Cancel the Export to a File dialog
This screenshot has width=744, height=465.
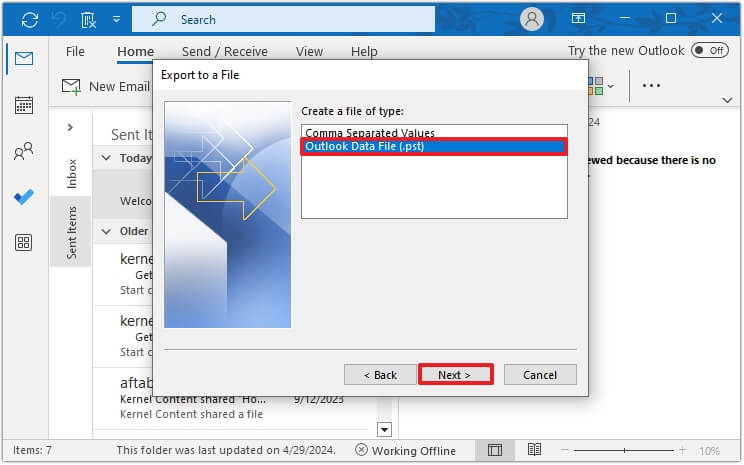point(540,375)
